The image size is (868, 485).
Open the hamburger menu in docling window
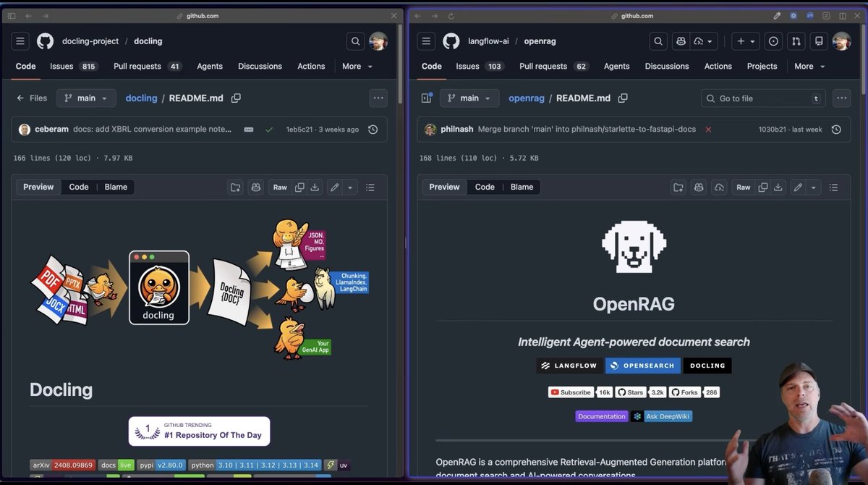click(20, 41)
